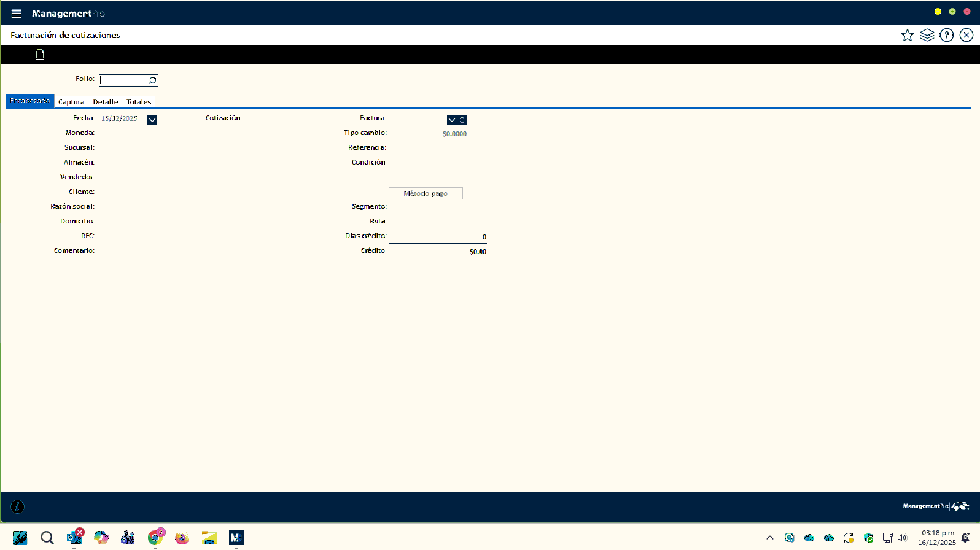Expand the Factura series dropdown
Image resolution: width=980 pixels, height=550 pixels.
pos(452,120)
